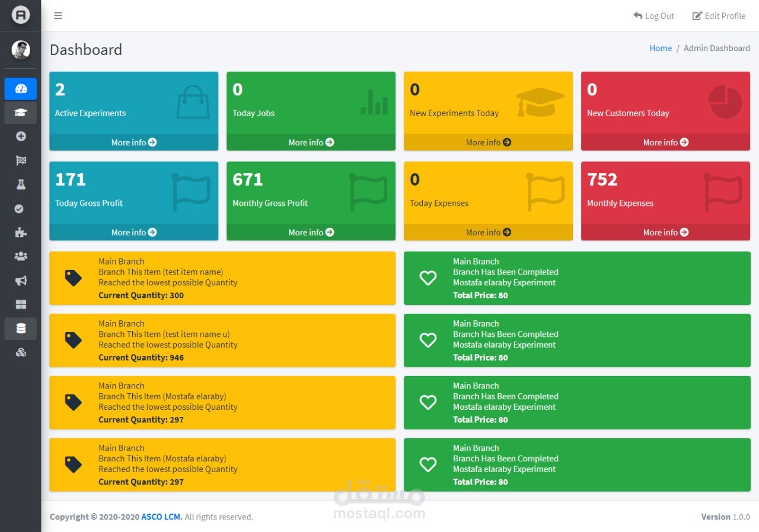Click the bar chart icon on Today Jobs
Viewport: 759px width, 532px height.
pyautogui.click(x=374, y=102)
